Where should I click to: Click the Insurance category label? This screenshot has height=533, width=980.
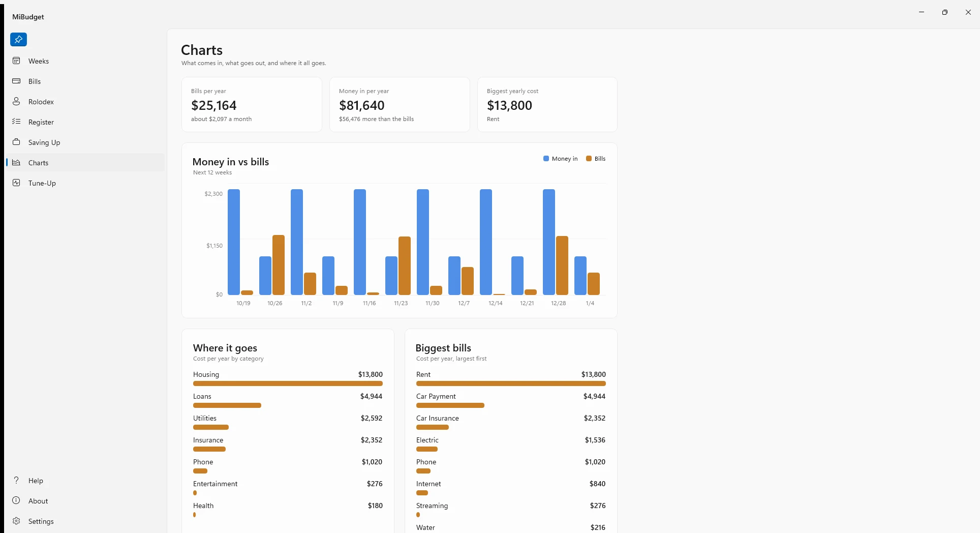208,440
